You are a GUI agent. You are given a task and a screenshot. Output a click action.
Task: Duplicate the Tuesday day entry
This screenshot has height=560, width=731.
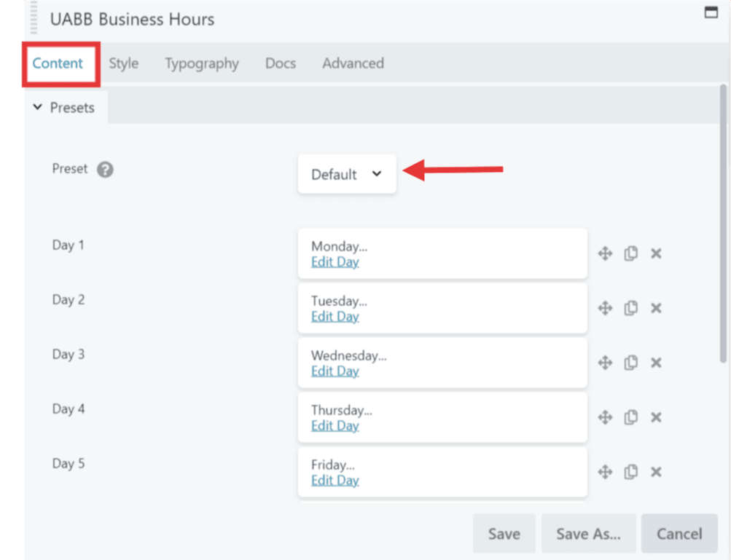point(630,308)
